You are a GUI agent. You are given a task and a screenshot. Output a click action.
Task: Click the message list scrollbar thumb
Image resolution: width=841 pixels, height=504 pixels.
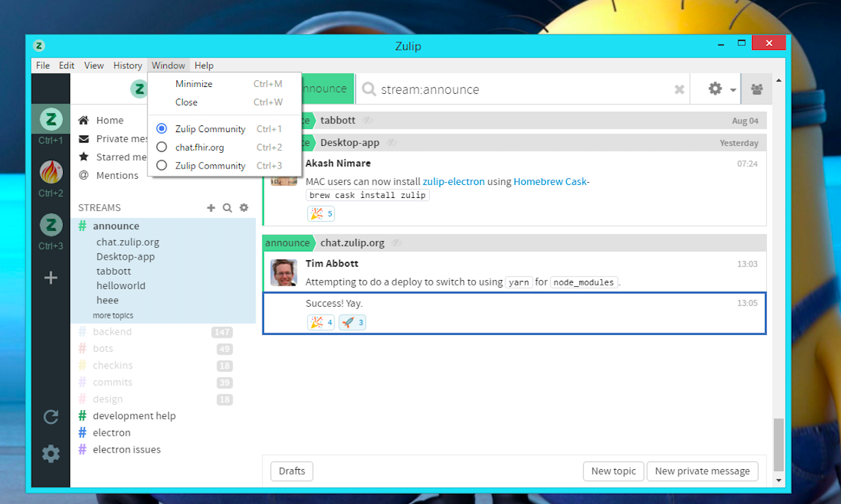[x=778, y=444]
